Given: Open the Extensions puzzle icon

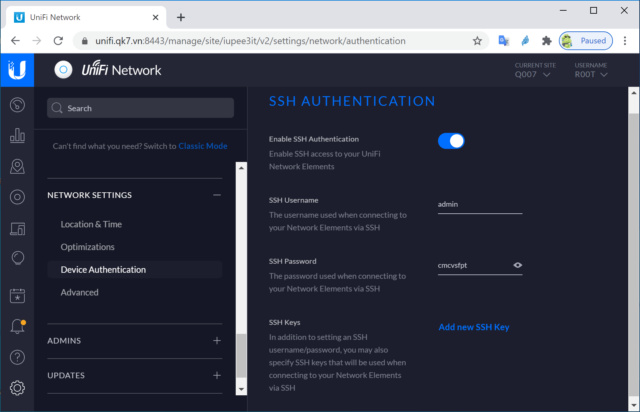Looking at the screenshot, I should pyautogui.click(x=547, y=41).
